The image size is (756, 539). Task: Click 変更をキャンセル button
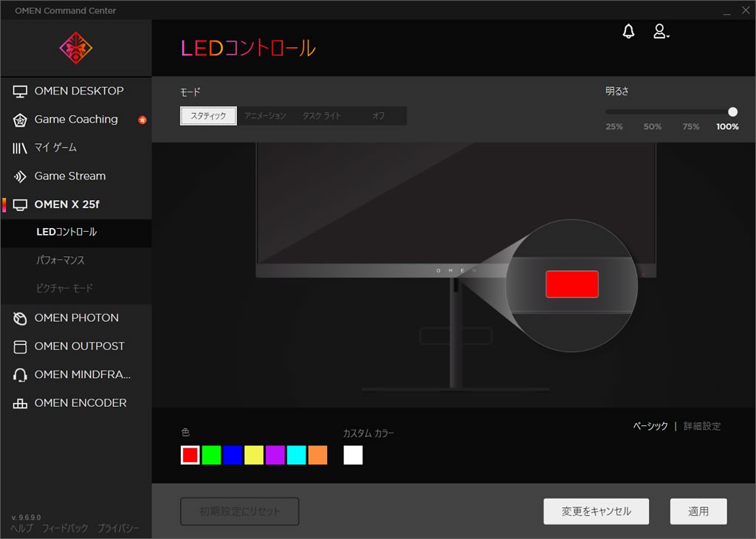tap(596, 511)
